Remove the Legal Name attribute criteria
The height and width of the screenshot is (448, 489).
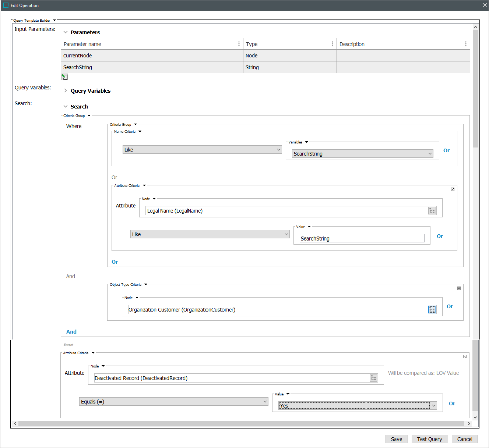453,189
